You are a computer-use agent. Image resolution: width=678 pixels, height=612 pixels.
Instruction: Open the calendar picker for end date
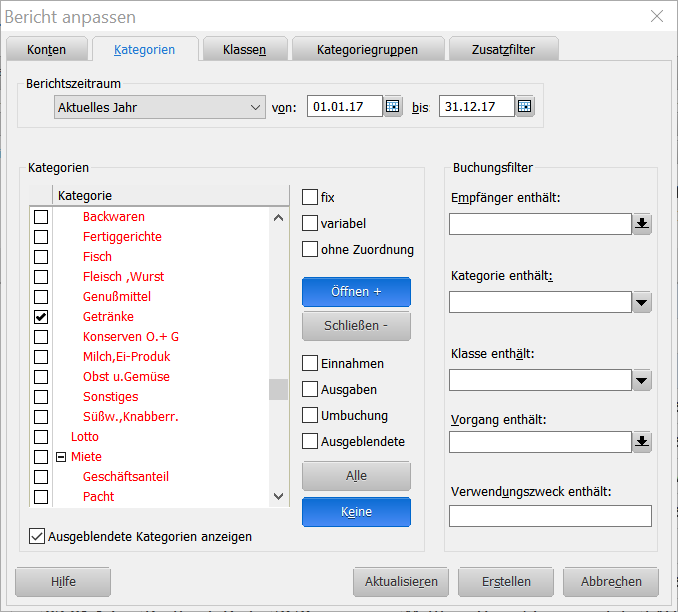tap(525, 107)
